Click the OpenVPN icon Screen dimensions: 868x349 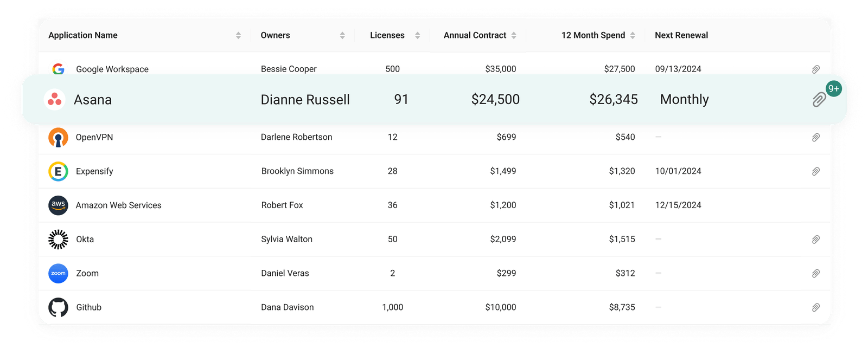point(58,137)
